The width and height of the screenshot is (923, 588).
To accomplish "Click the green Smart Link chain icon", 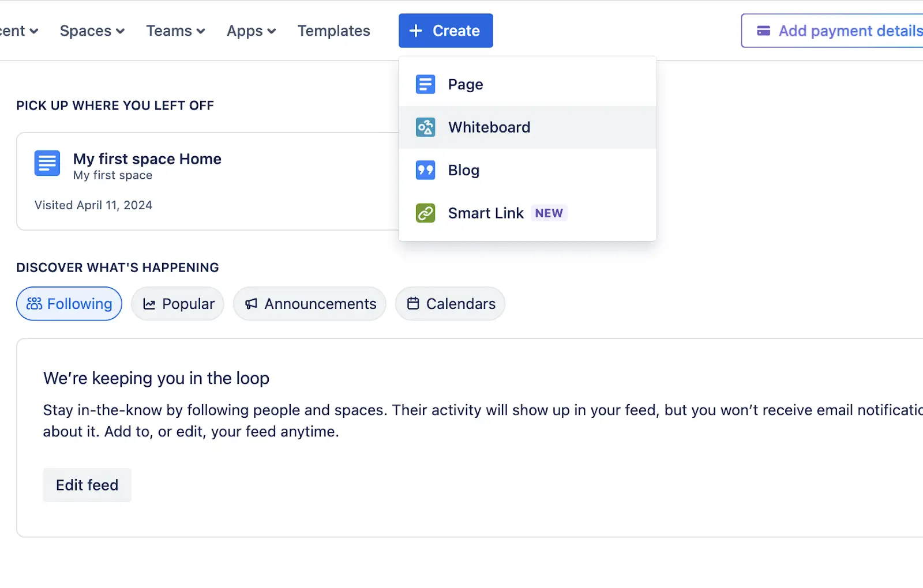I will 425,213.
